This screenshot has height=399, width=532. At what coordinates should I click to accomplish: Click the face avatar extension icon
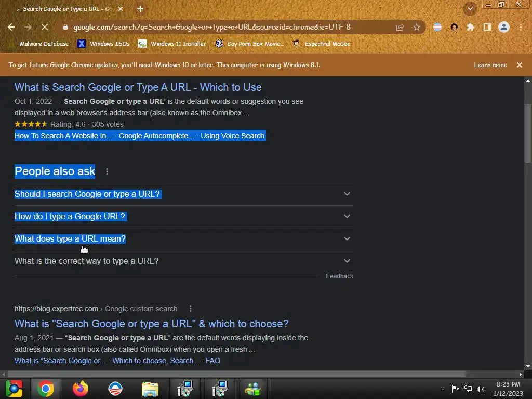tap(454, 27)
